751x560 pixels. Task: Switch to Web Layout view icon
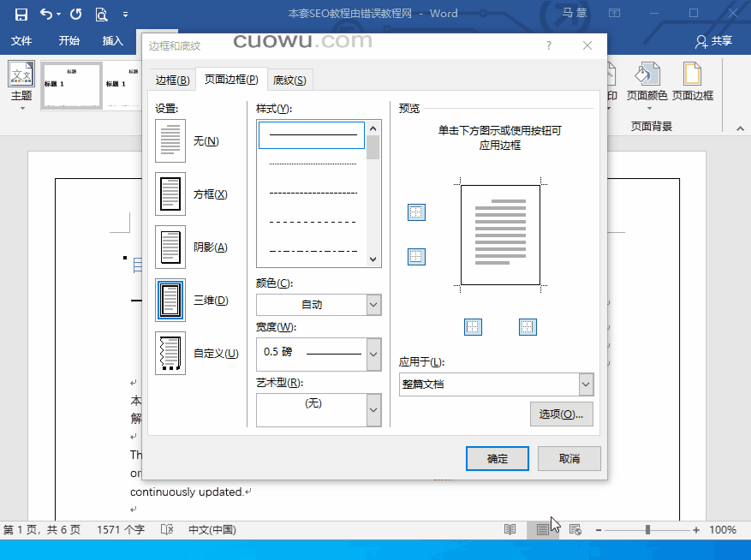(575, 530)
